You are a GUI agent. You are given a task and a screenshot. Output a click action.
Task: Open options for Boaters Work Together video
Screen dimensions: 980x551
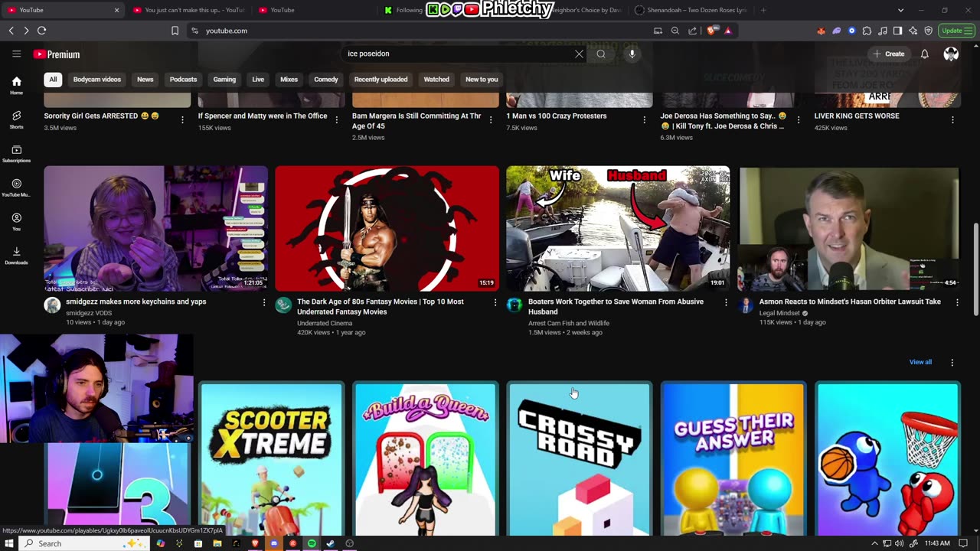[x=726, y=303]
